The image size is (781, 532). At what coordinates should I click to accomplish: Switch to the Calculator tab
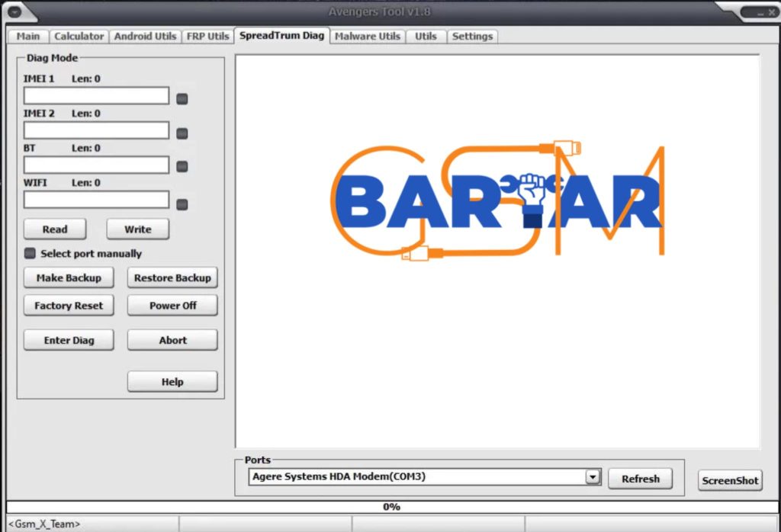[79, 36]
